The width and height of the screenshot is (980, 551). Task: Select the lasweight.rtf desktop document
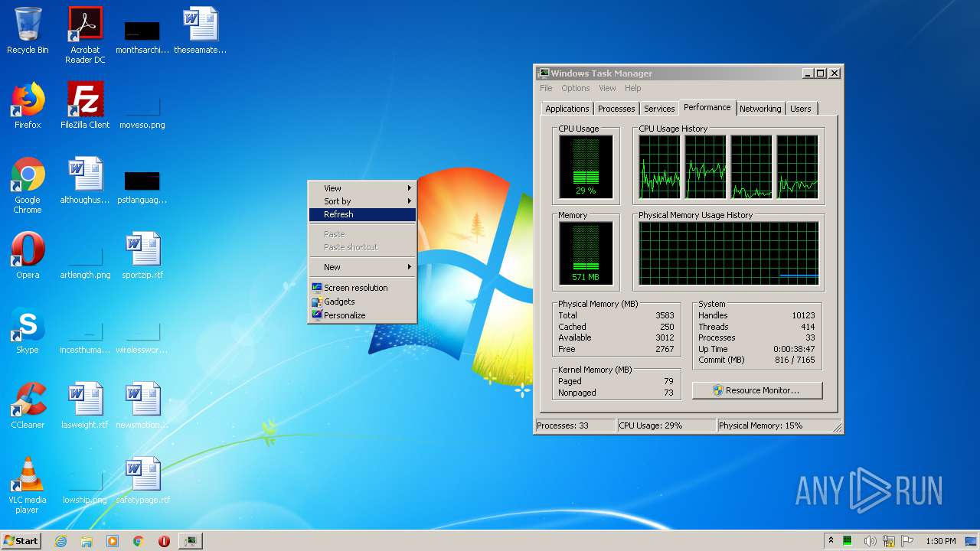pyautogui.click(x=85, y=406)
